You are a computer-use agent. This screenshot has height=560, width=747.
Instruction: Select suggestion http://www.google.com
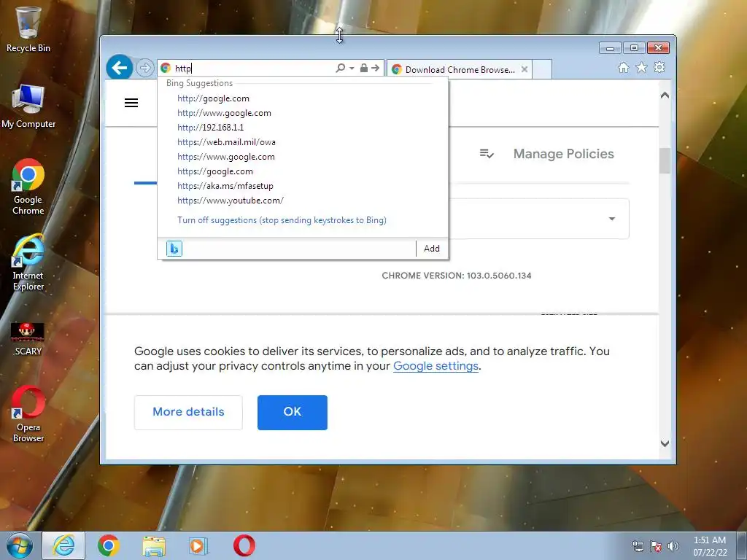click(224, 113)
